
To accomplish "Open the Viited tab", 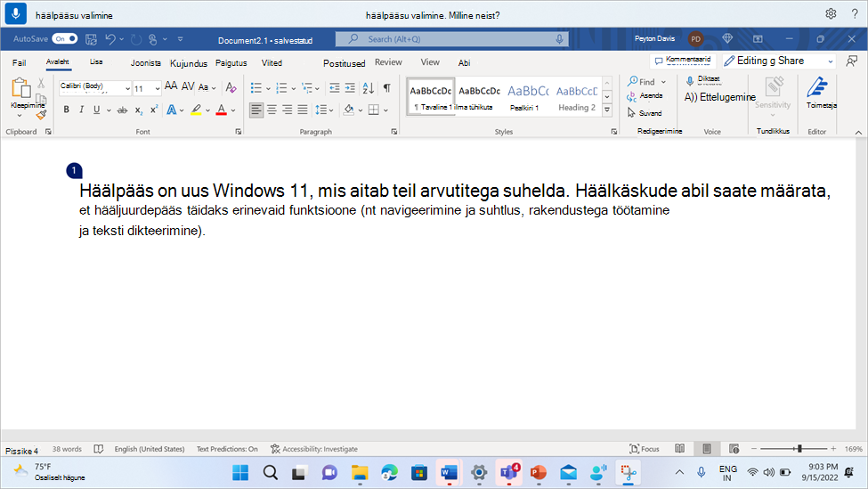I will click(272, 63).
